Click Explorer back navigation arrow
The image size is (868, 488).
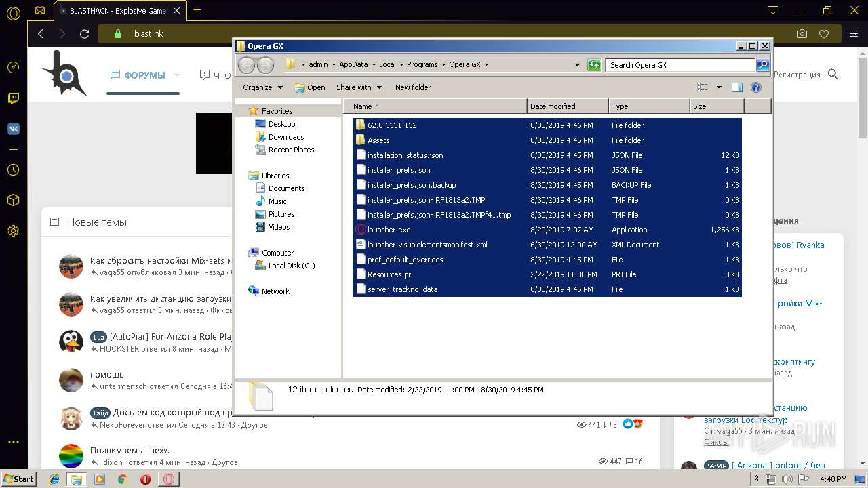click(x=247, y=65)
